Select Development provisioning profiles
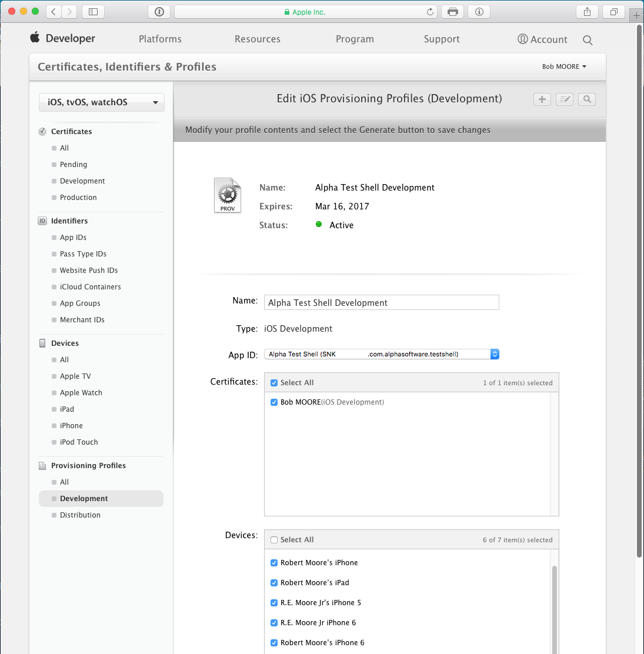This screenshot has height=654, width=644. pos(101,499)
